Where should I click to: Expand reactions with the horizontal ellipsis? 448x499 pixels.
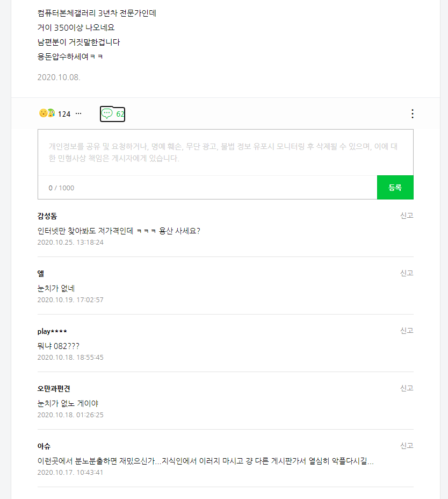78,113
